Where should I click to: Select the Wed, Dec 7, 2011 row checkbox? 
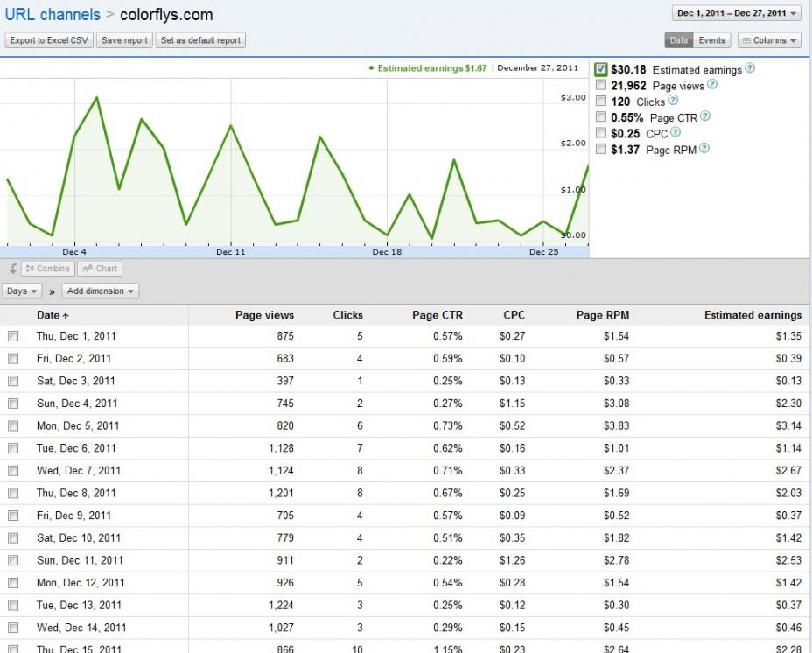[13, 471]
